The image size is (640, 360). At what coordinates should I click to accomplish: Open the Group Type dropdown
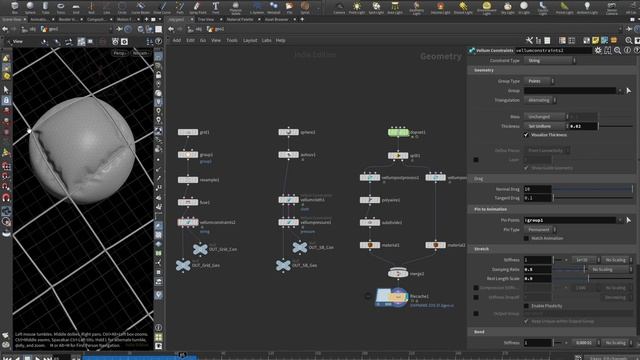click(539, 81)
